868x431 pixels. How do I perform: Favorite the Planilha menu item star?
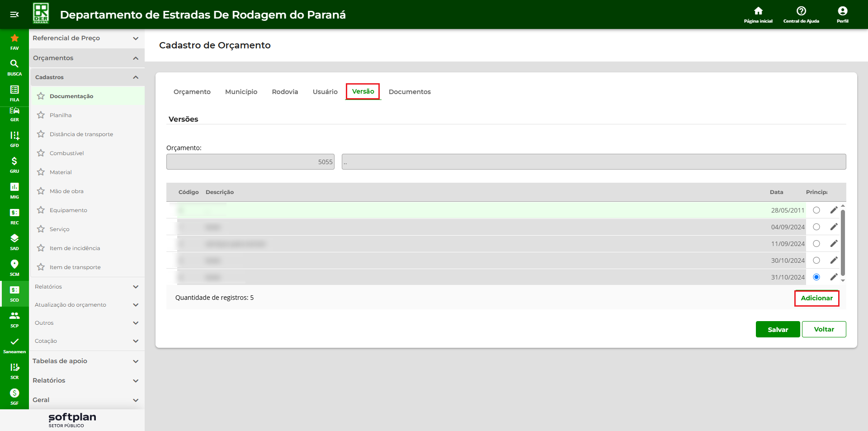[41, 115]
